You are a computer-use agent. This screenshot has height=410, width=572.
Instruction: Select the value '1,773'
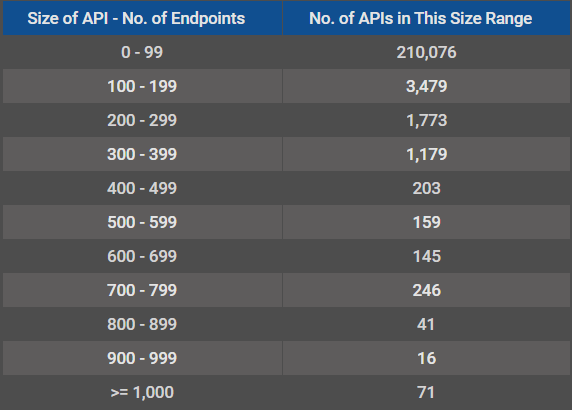pos(426,120)
